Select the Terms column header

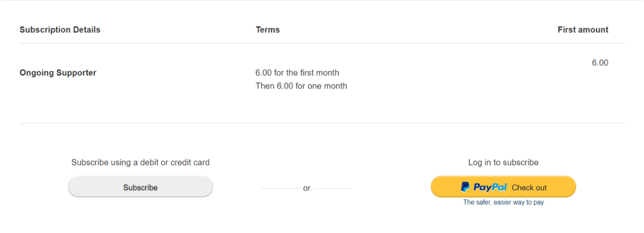(267, 30)
